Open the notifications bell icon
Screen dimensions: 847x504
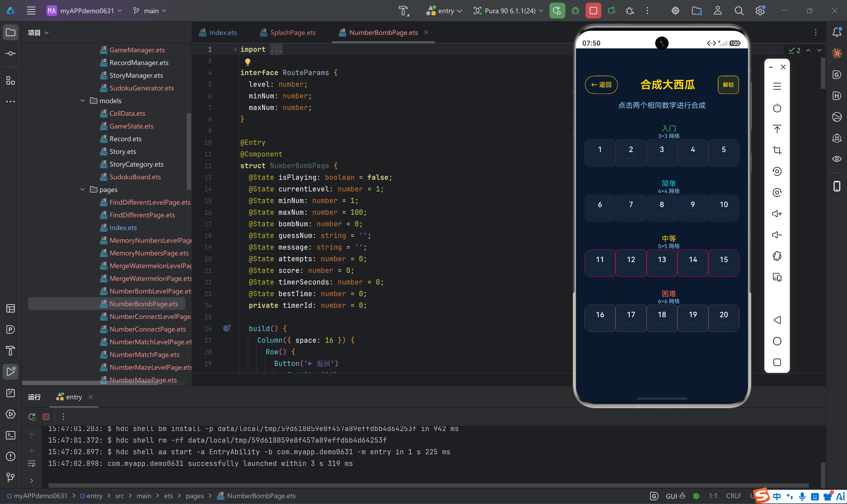[x=837, y=32]
